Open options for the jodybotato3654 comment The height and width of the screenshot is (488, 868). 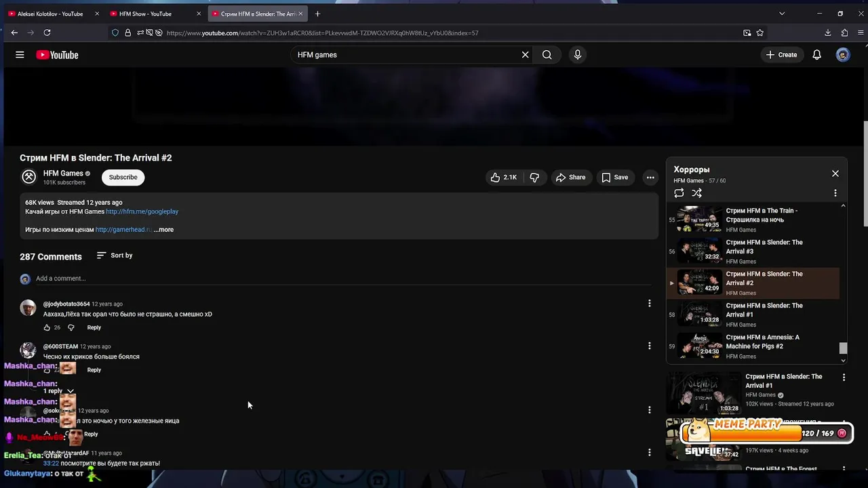(x=649, y=304)
